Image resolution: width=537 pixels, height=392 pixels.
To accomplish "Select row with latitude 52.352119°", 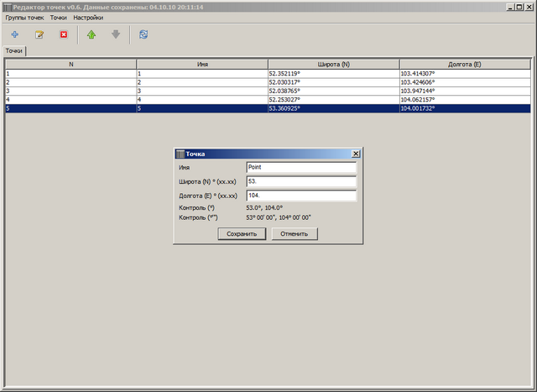I will (333, 74).
